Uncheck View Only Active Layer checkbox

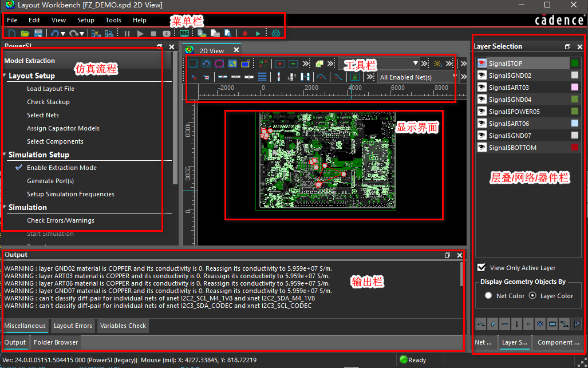pyautogui.click(x=482, y=267)
